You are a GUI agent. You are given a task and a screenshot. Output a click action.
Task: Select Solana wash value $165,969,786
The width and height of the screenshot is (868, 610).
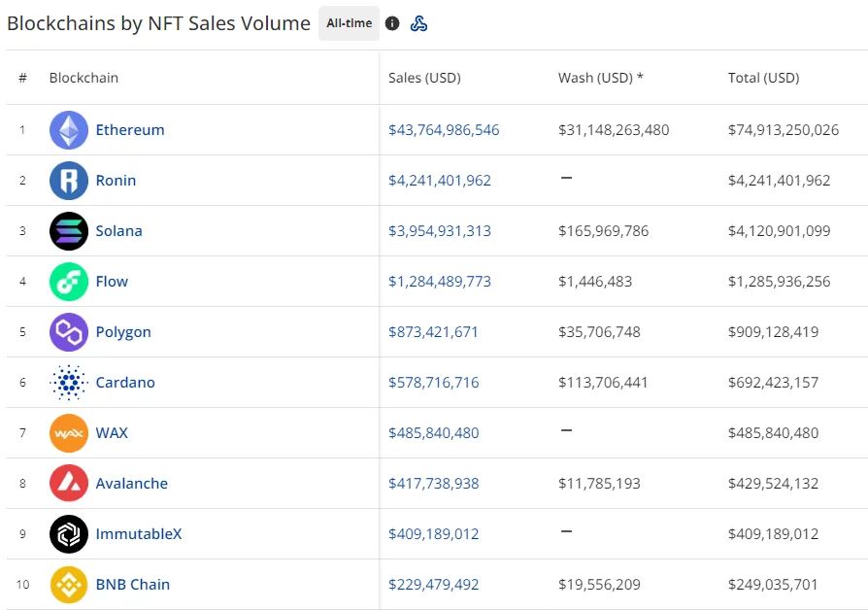[603, 231]
